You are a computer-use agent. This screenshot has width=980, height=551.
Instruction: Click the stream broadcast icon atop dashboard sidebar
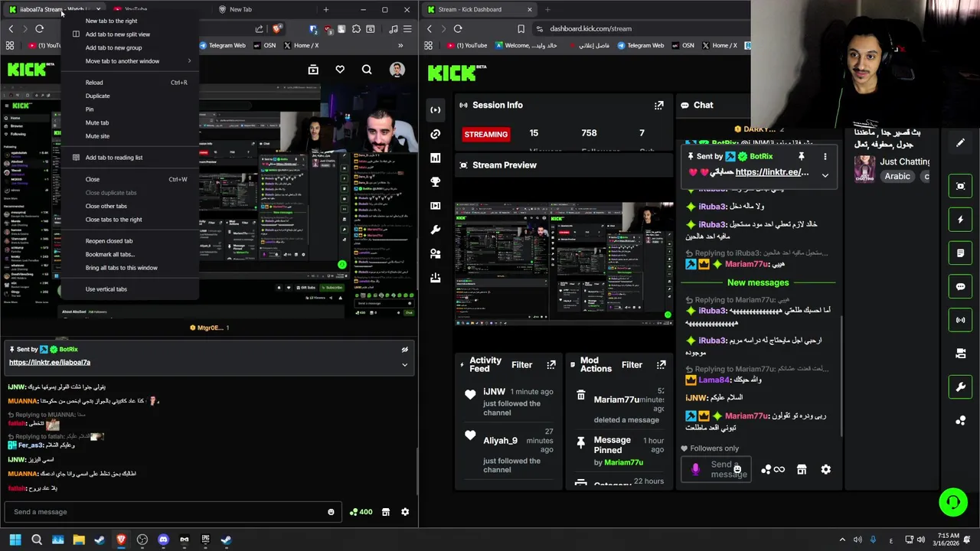point(436,109)
